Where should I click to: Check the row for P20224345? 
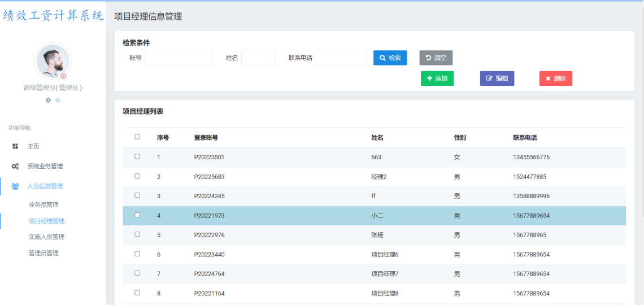(137, 195)
